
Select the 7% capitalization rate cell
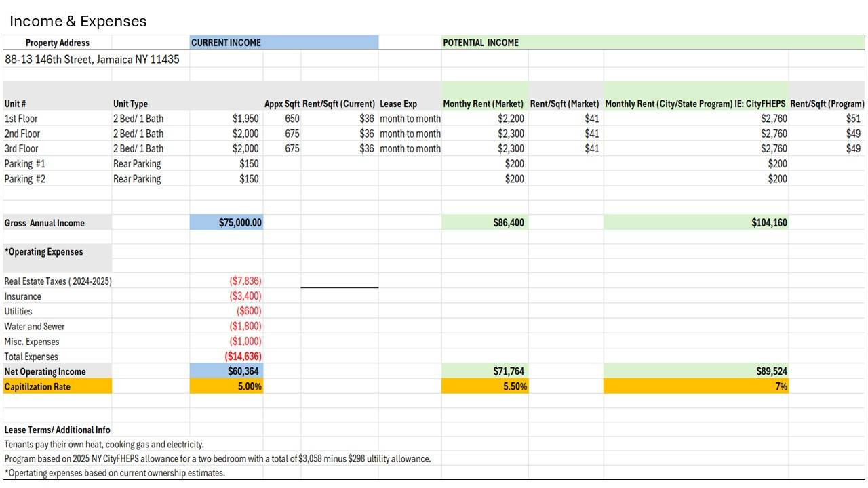pyautogui.click(x=781, y=386)
